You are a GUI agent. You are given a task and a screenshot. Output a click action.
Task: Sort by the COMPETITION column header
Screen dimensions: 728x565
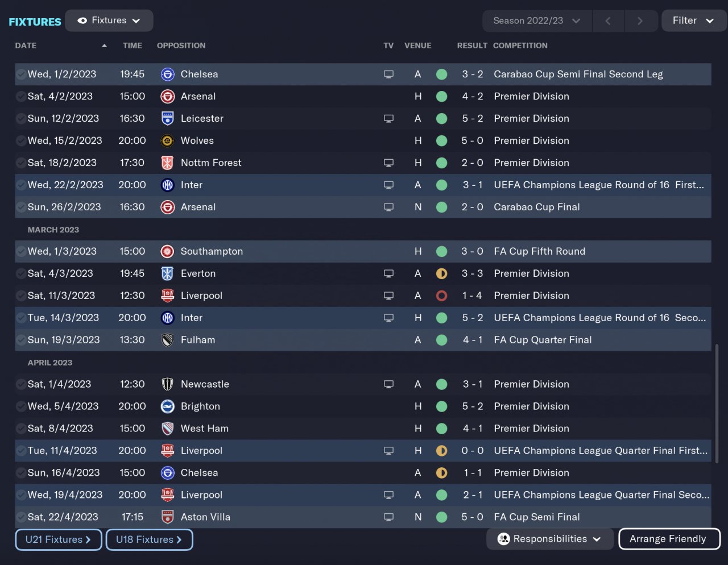(x=520, y=45)
